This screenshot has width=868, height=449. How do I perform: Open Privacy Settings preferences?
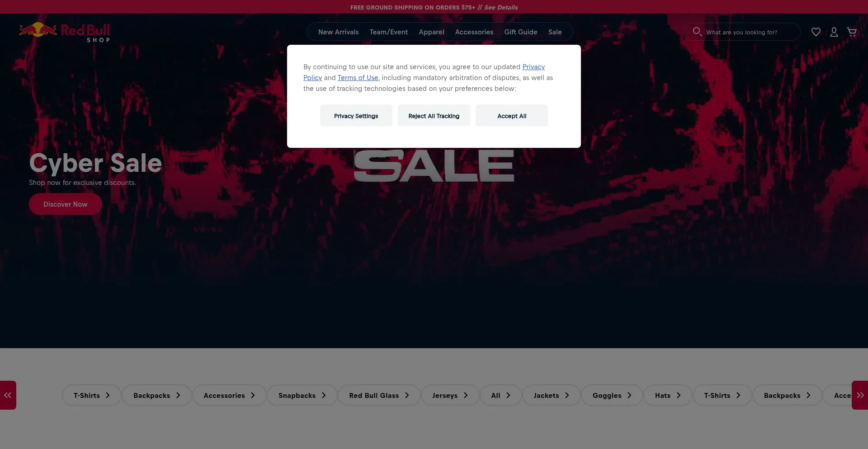(356, 116)
